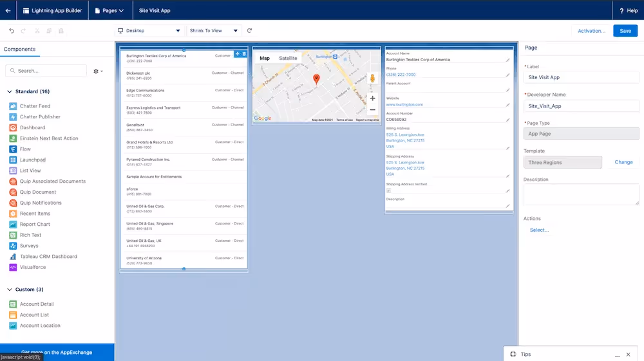Click the refresh canvas icon
The image size is (644, 361).
click(249, 31)
